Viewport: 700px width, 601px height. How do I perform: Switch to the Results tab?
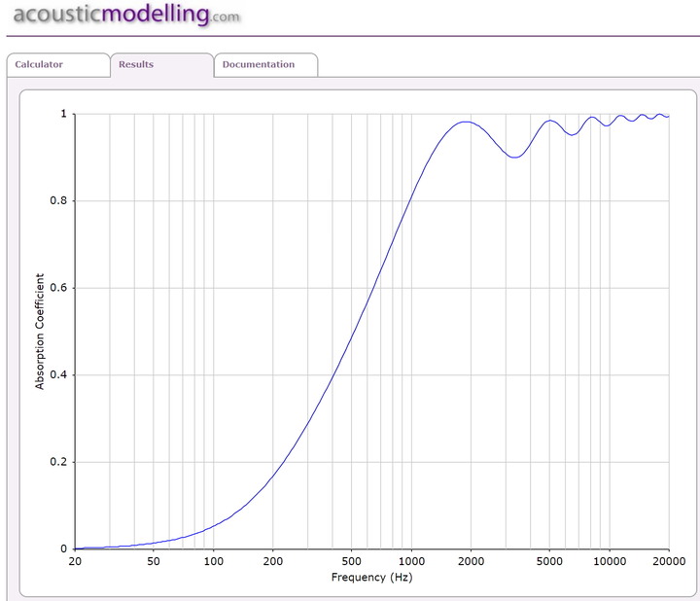[161, 65]
